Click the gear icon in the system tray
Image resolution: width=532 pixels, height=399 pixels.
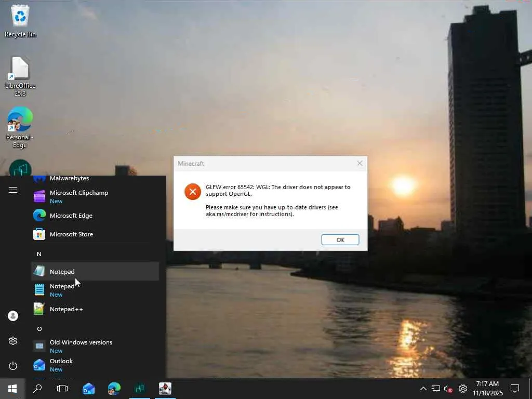[x=463, y=389]
